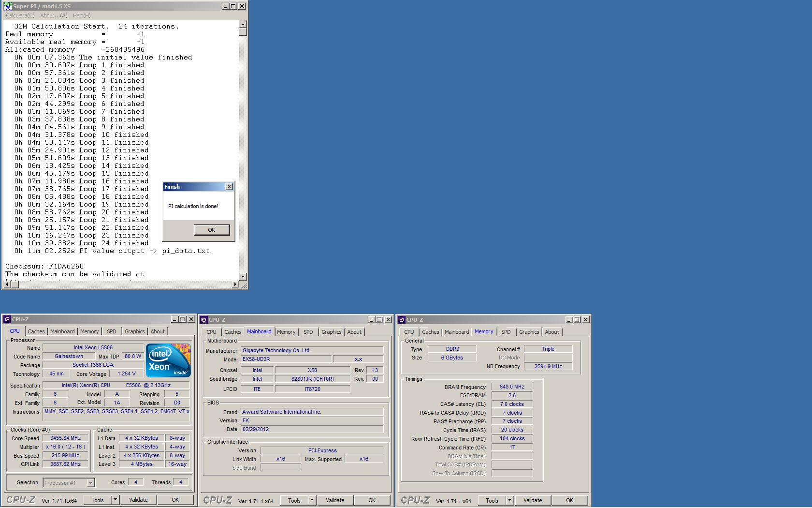Viewport: 812px width, 508px height.
Task: Go to the About tab in the Memory window
Action: (x=552, y=332)
